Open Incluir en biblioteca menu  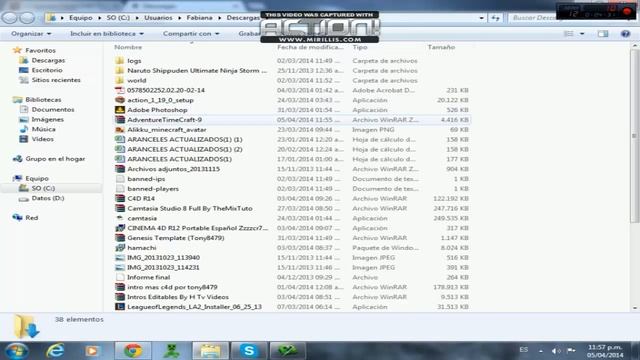107,34
